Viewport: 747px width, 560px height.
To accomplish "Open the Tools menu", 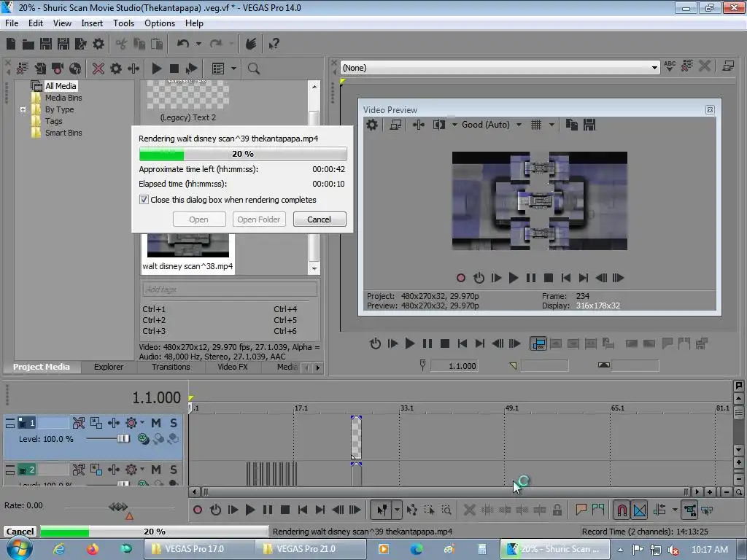I will coord(123,23).
